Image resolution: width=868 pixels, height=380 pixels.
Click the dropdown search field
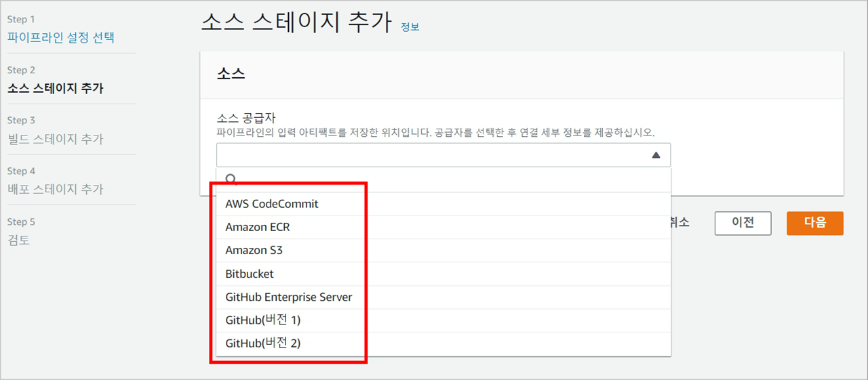pyautogui.click(x=443, y=180)
